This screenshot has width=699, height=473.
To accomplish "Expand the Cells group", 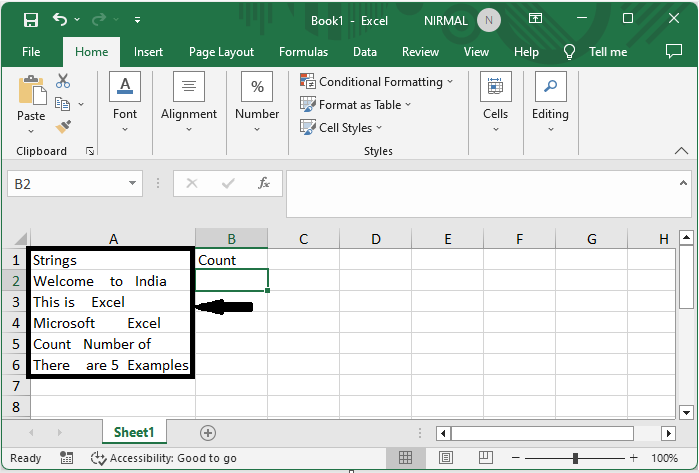I will [x=496, y=103].
